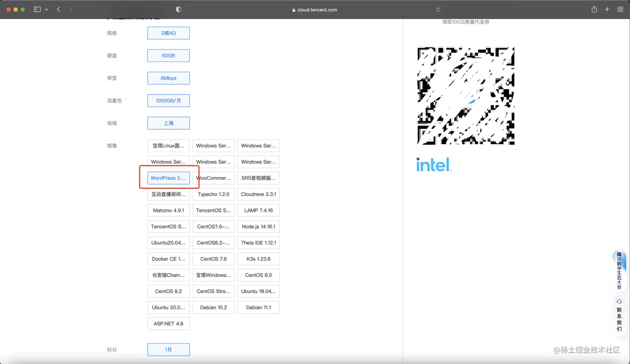Choose the Matomo 4.9.1 image
The height and width of the screenshot is (364, 630).
(x=168, y=210)
